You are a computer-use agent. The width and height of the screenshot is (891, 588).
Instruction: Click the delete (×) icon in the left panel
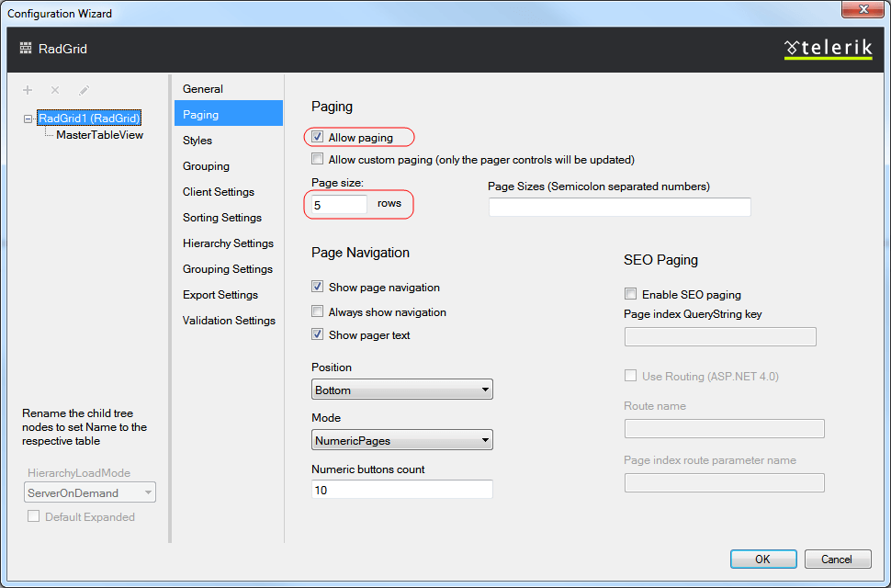pos(56,90)
